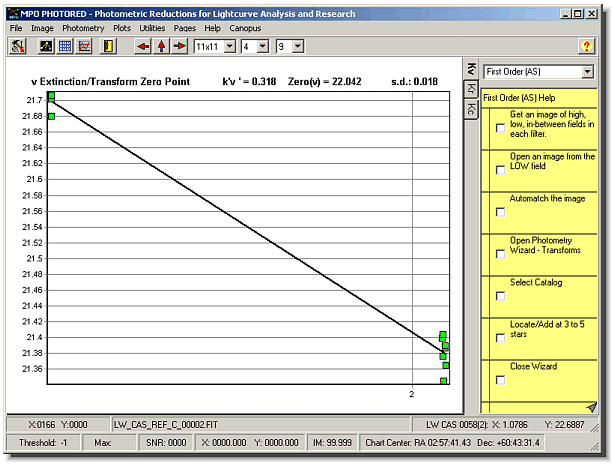Viewport: 613px width, 465px height.
Task: Open the Image menu
Action: [x=42, y=28]
